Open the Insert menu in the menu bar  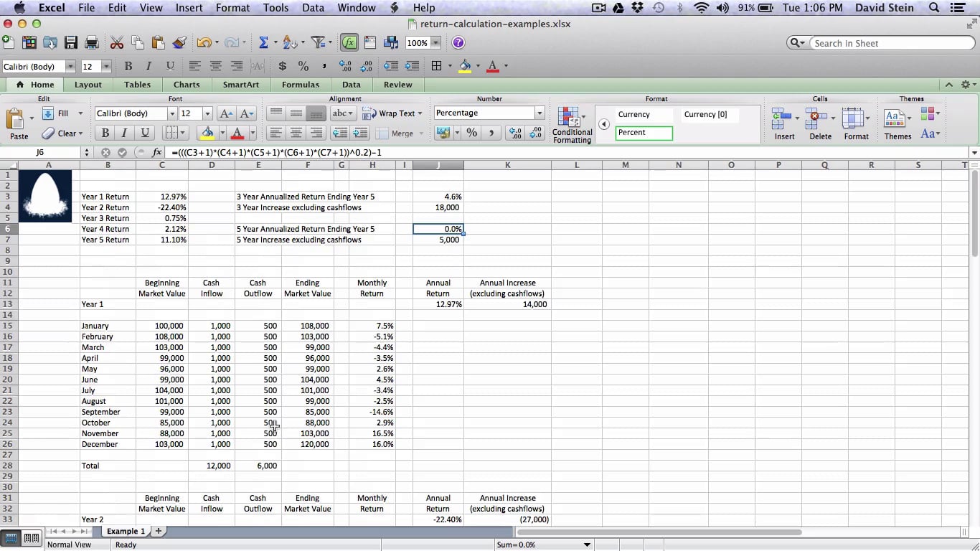[189, 8]
